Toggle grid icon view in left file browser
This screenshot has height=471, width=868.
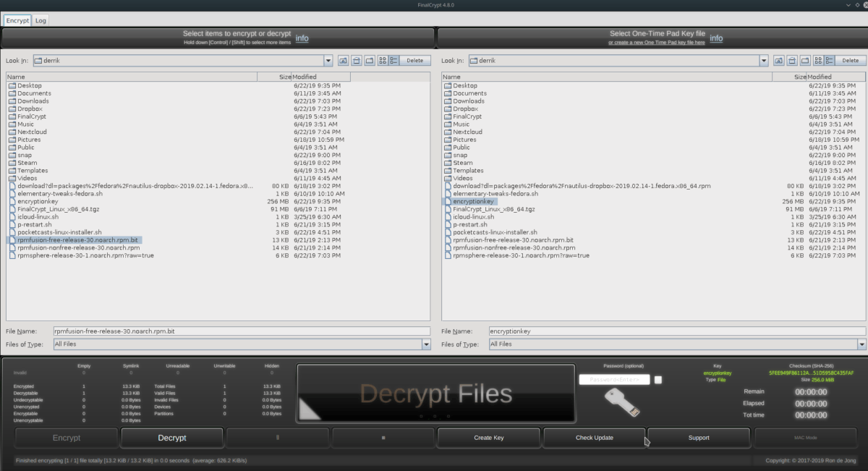[x=383, y=61]
